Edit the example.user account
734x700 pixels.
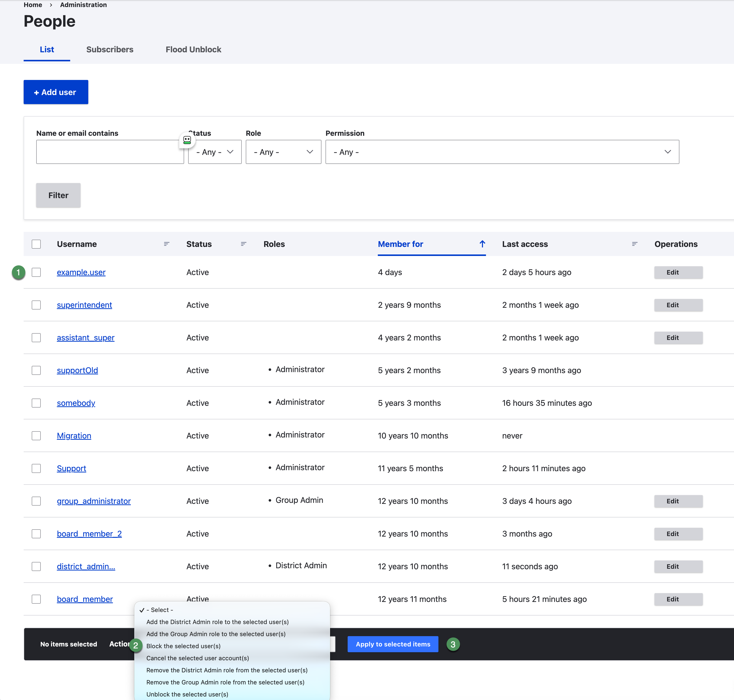(678, 272)
